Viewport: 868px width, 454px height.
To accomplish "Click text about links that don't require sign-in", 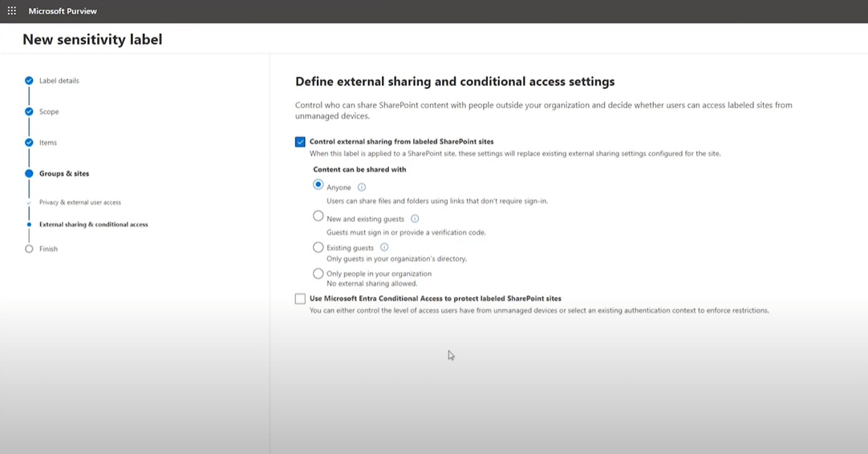I will (x=436, y=201).
